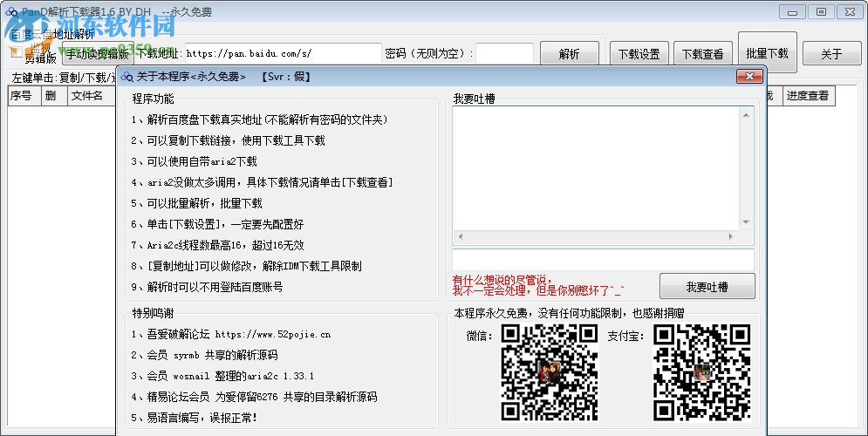
Task: Click feature line '[复制地址]可以做修改'
Action: pyautogui.click(x=246, y=266)
